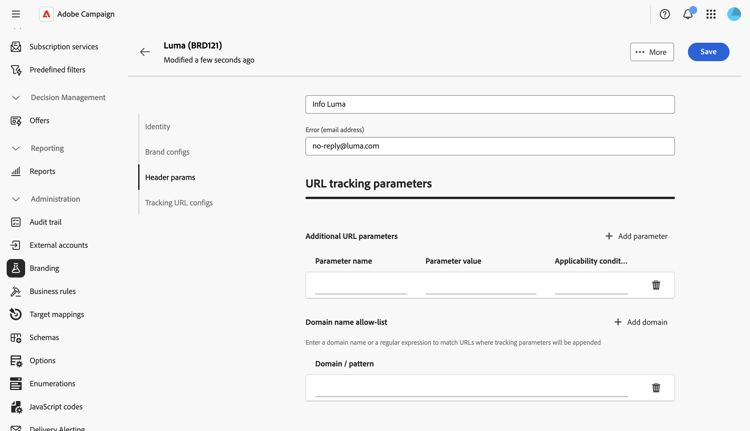This screenshot has width=750, height=431.
Task: Click the Domain / pattern input field
Action: pos(471,388)
